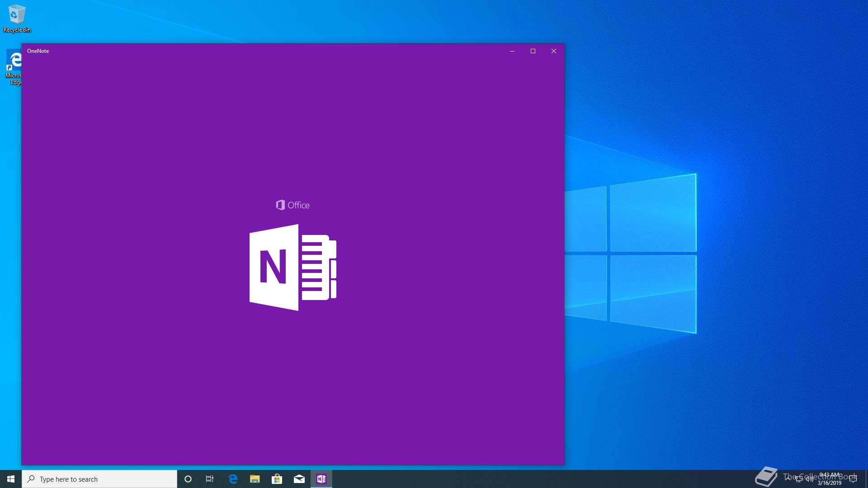Open the clock showing 9:43 AM
Viewport: 868px width, 488px height.
click(x=829, y=479)
